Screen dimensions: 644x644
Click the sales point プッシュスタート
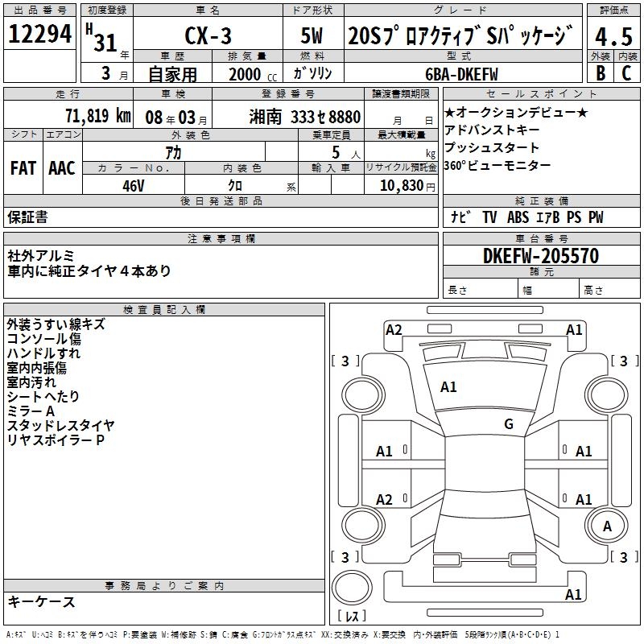(x=492, y=147)
